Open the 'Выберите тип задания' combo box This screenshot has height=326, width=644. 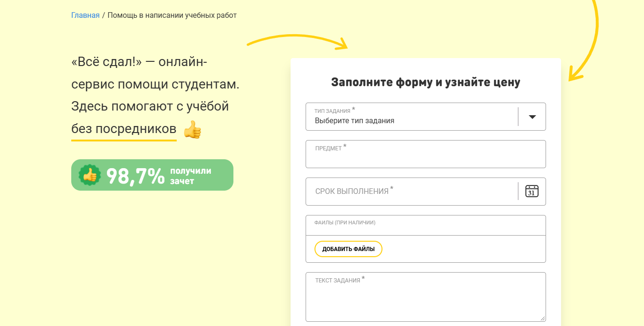click(x=426, y=117)
